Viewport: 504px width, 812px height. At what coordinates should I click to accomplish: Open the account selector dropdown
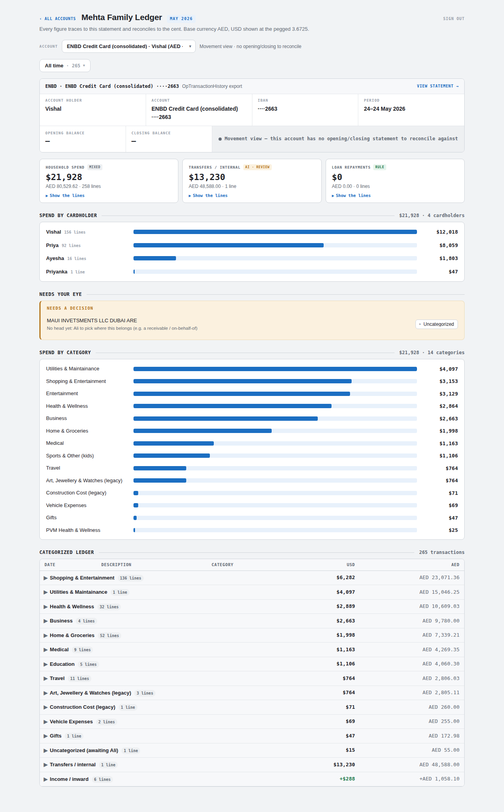coord(129,46)
